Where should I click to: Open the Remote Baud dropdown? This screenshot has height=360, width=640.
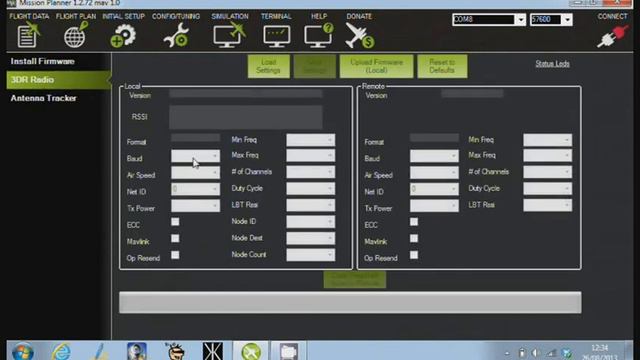(434, 156)
